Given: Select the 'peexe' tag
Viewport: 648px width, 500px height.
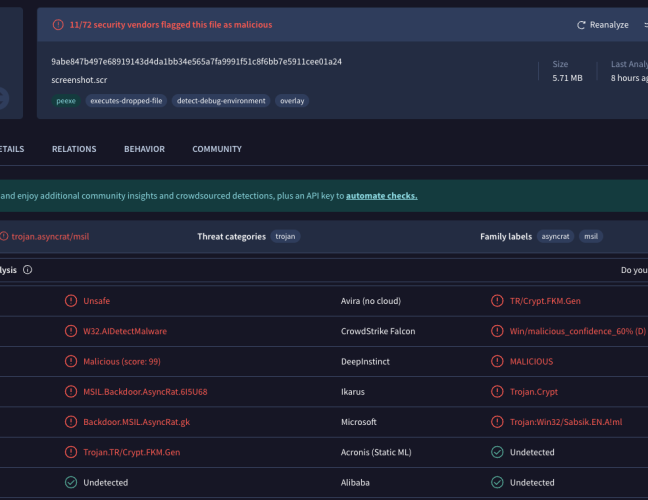Looking at the screenshot, I should coord(65,101).
